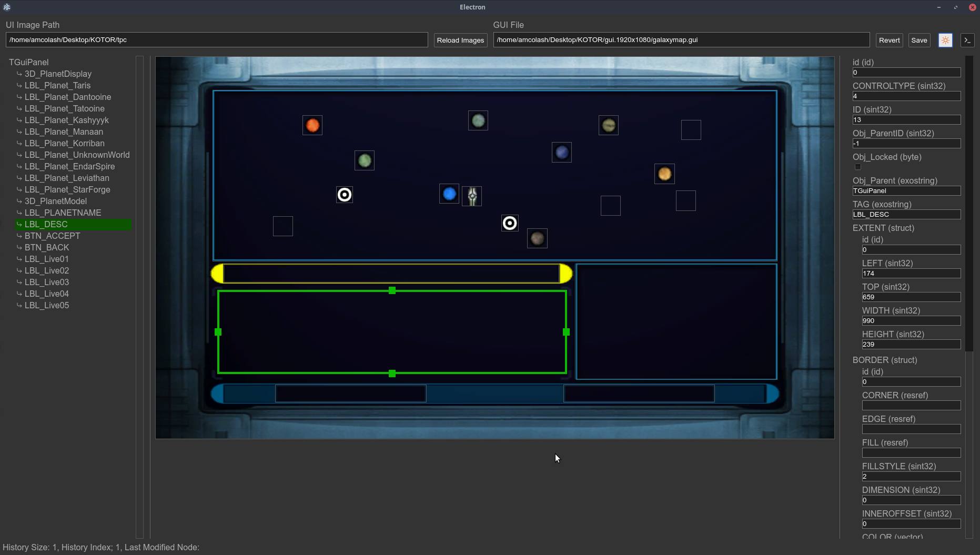Click the UI Image Path field

[217, 40]
